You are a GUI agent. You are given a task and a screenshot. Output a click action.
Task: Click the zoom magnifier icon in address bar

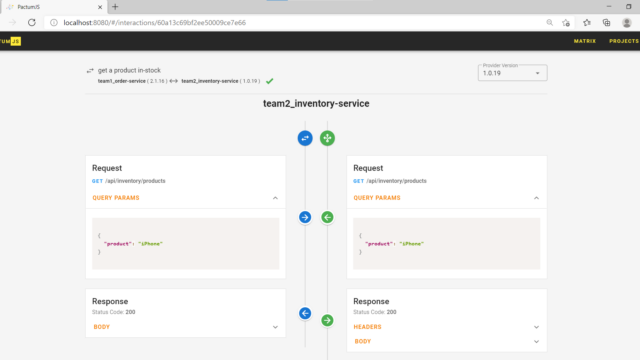(x=550, y=23)
